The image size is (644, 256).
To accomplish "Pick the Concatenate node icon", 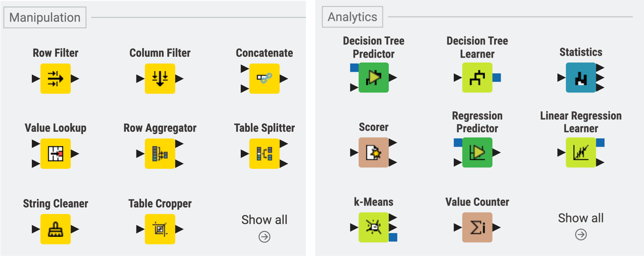I will (x=264, y=79).
